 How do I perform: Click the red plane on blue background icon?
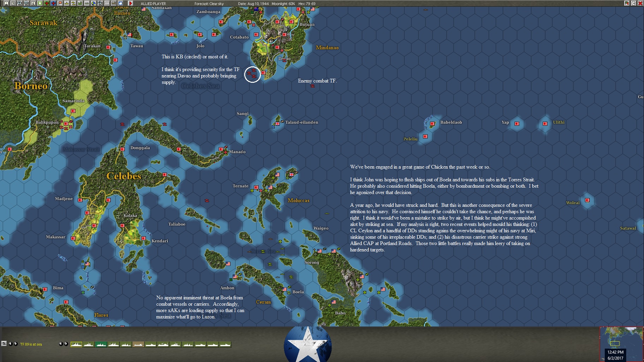pos(53,3)
